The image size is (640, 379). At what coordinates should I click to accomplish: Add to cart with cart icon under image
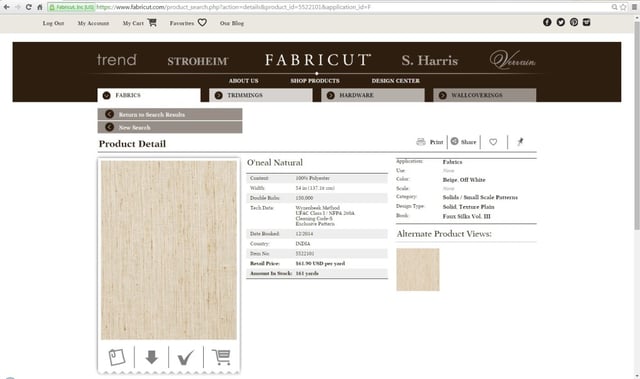[x=222, y=357]
